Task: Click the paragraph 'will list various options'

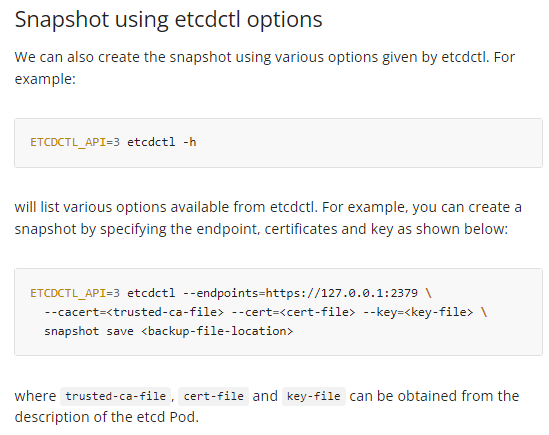Action: pos(268,218)
